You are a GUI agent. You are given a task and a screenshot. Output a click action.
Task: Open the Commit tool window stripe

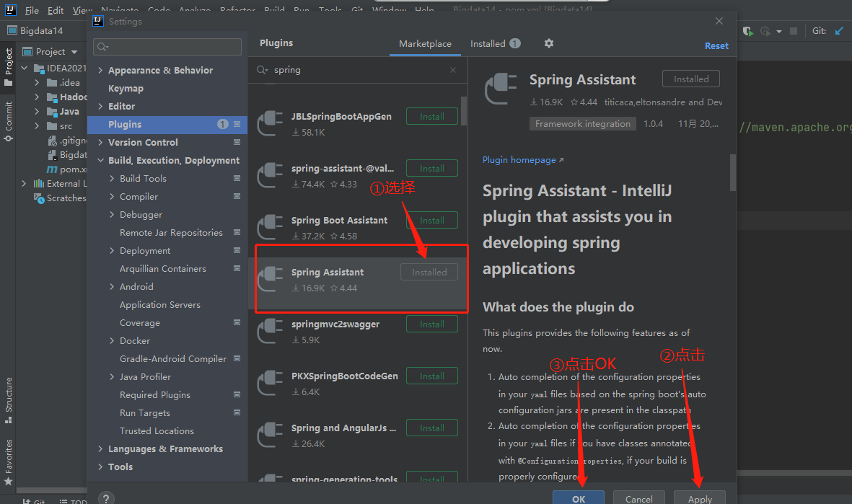point(8,121)
